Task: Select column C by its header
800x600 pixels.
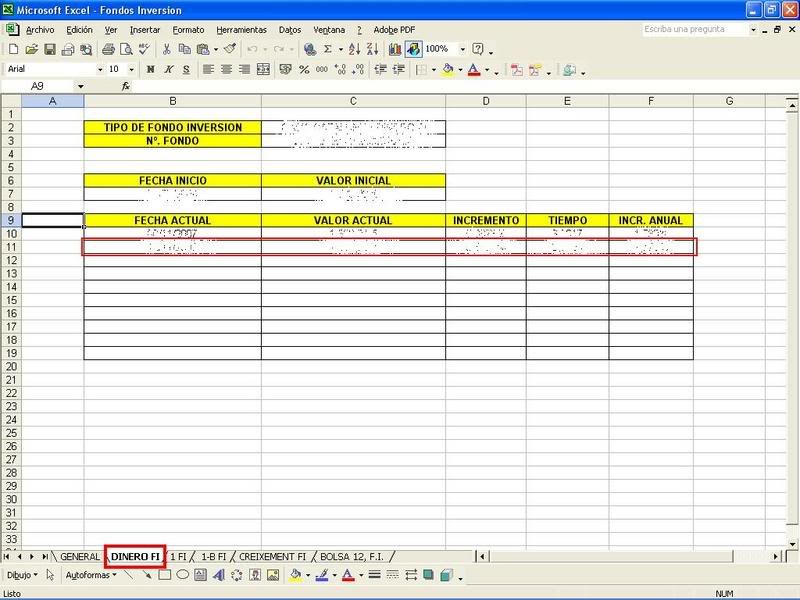Action: point(353,101)
